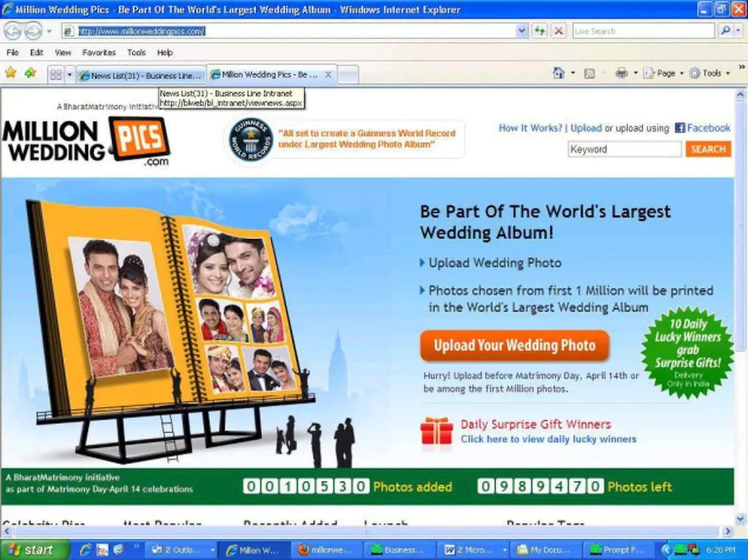This screenshot has height=560, width=748.
Task: Click the Add to Favorites icon
Action: [x=30, y=74]
